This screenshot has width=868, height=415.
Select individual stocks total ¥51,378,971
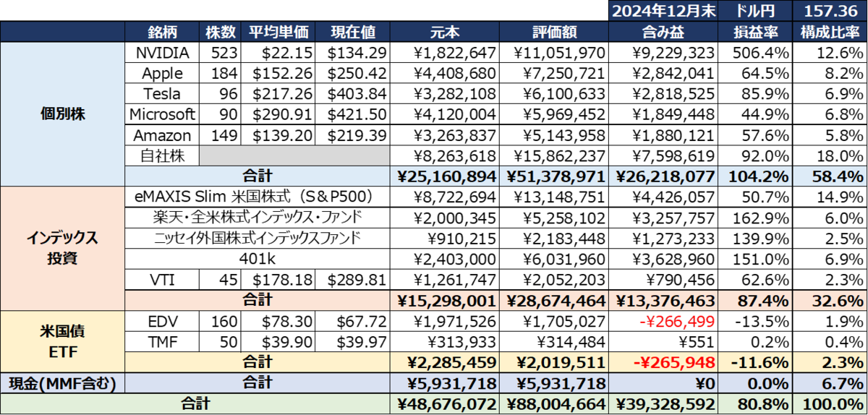point(553,176)
